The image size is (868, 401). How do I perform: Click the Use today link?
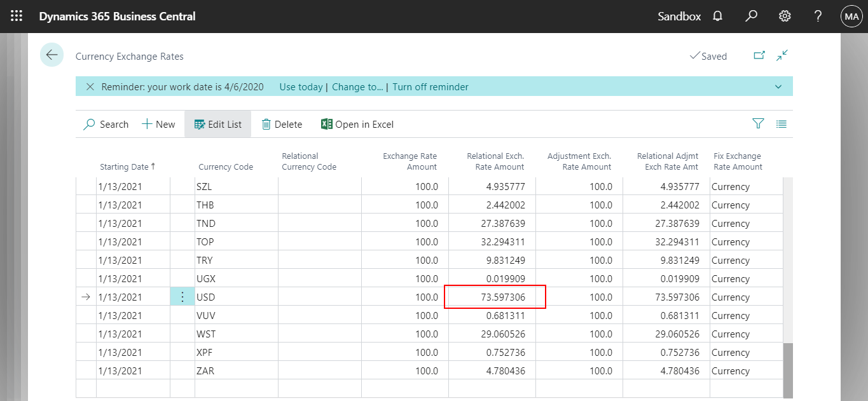click(x=301, y=86)
